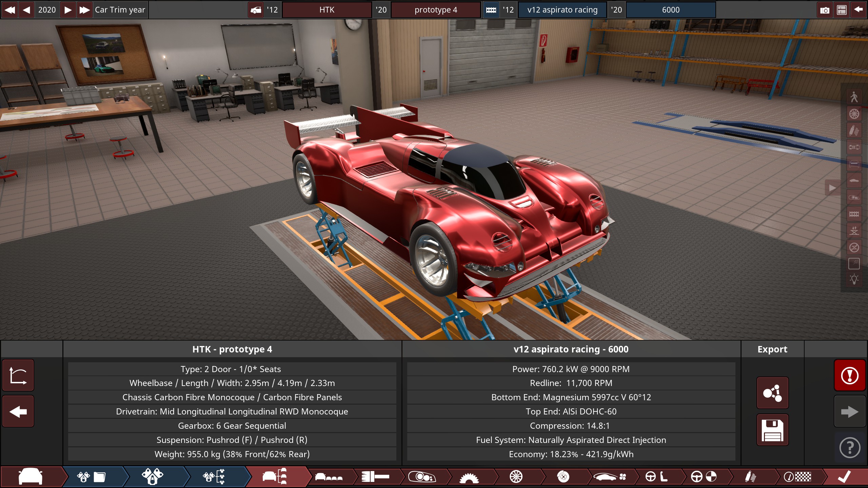Toggle suspension visibility in the viewport
The image size is (868, 488).
pos(854,130)
